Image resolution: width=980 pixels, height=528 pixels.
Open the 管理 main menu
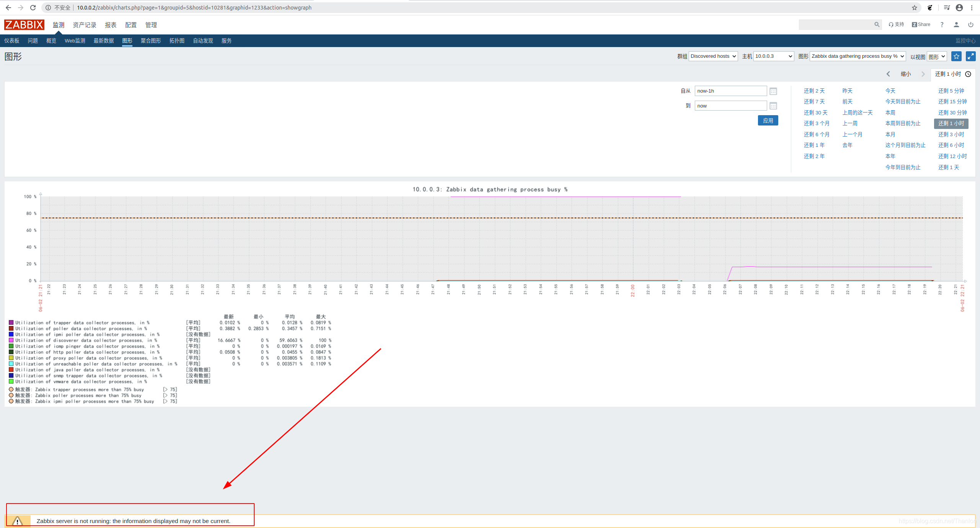151,25
